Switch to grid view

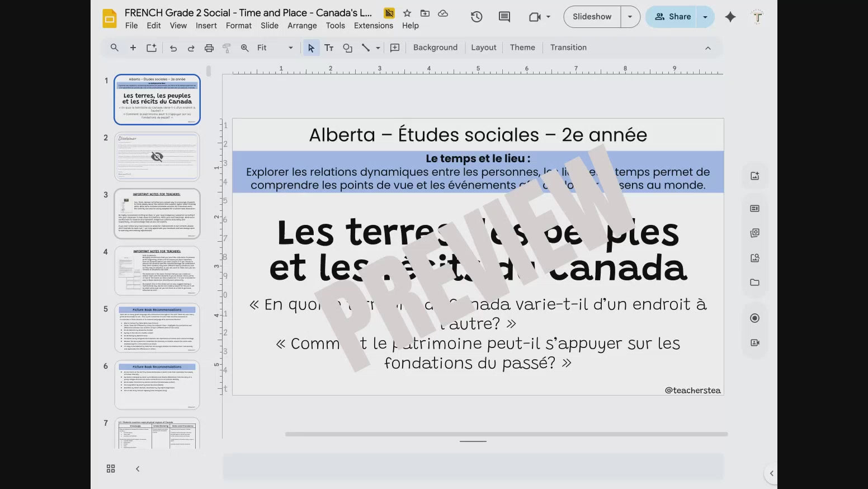coord(111,468)
